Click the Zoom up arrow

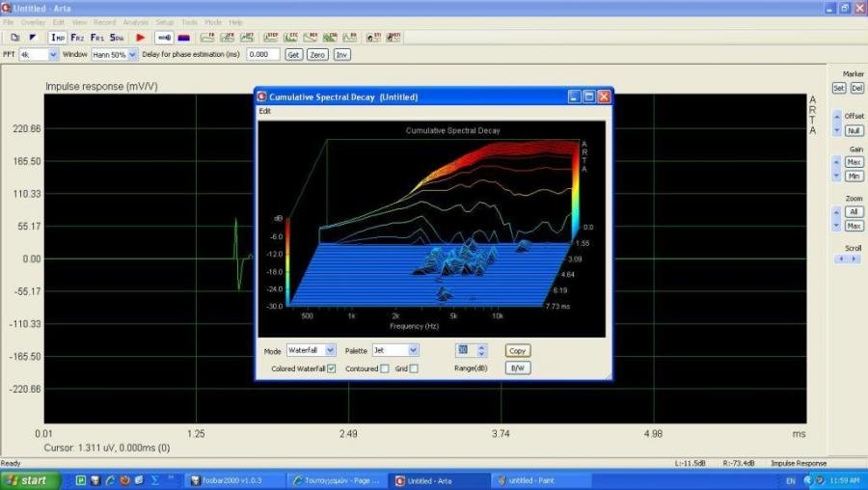pos(836,212)
